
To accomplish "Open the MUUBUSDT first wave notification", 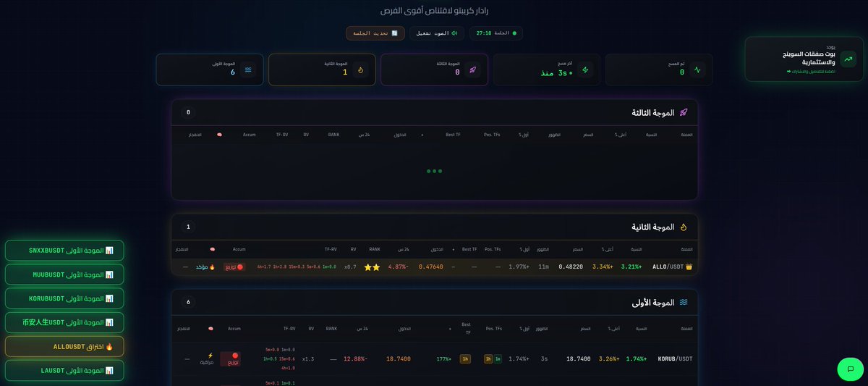I will point(64,274).
